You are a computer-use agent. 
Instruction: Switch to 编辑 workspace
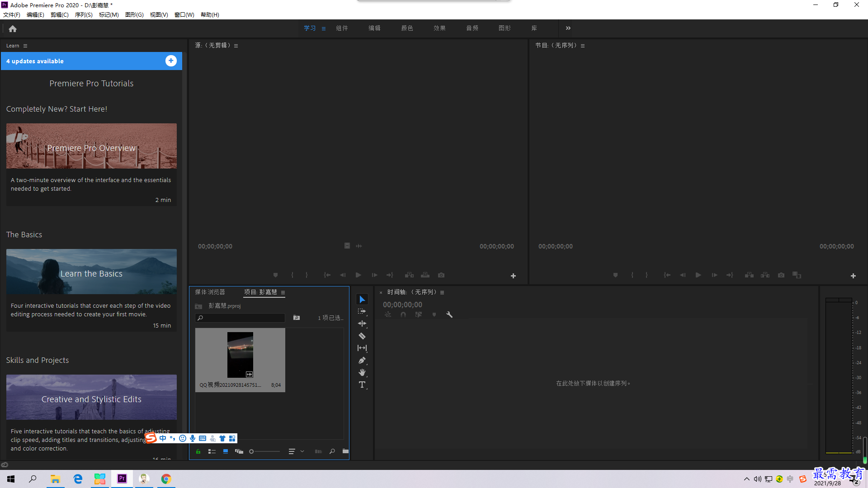(374, 28)
